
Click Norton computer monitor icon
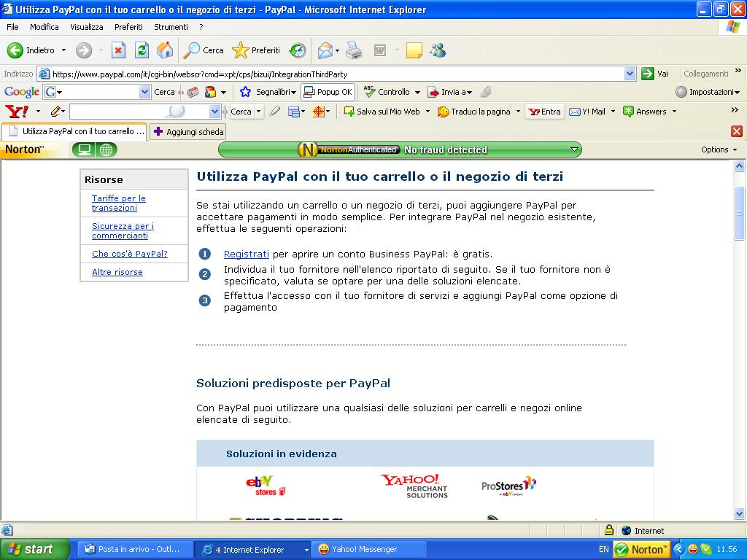84,149
